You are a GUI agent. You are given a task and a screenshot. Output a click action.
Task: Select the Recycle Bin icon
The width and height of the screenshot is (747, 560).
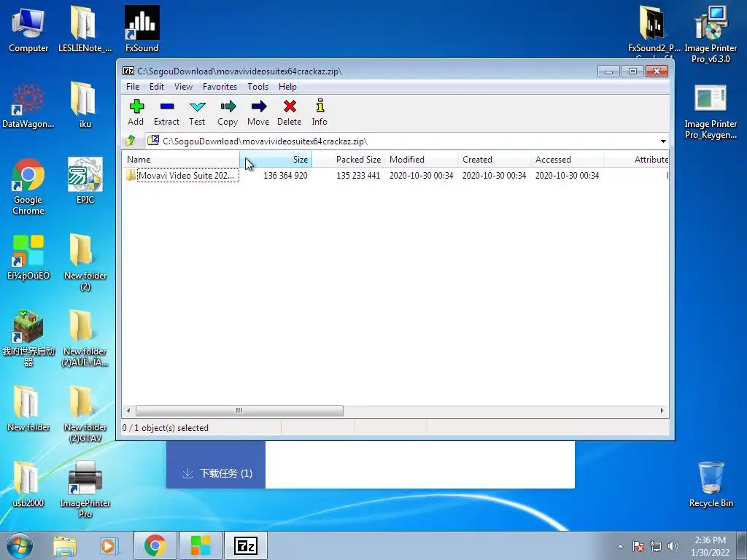(711, 484)
